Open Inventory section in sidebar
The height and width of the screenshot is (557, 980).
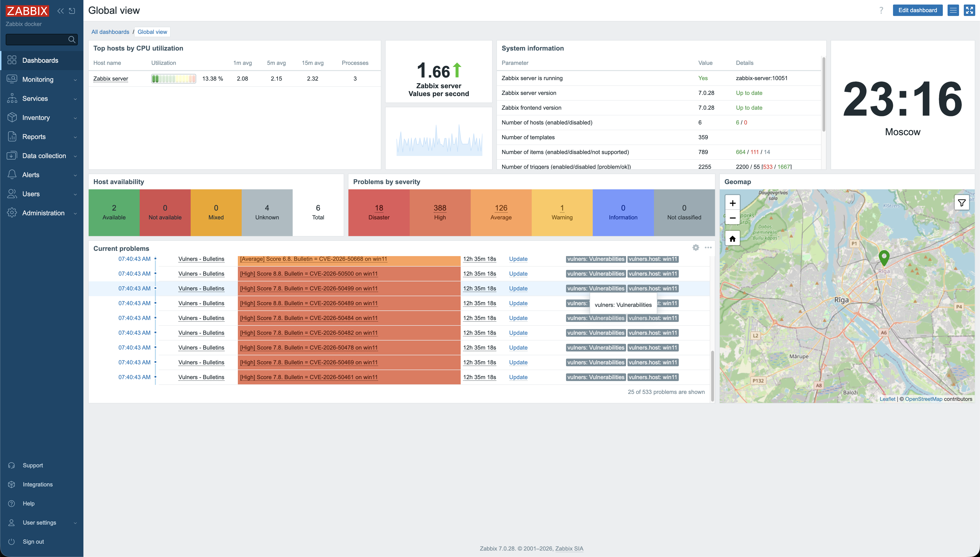[42, 118]
